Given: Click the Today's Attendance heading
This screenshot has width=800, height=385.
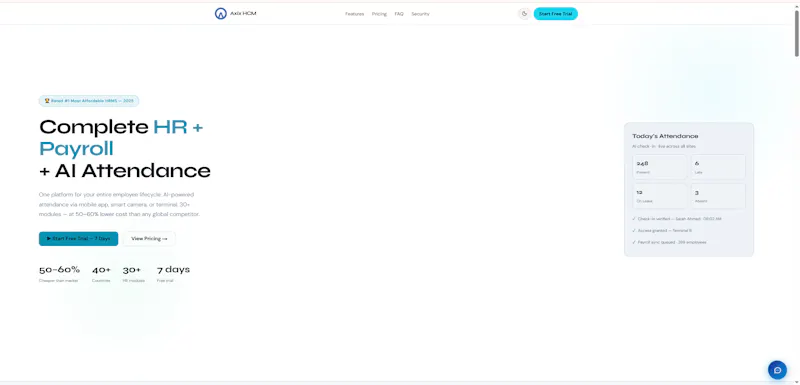Looking at the screenshot, I should click(x=665, y=136).
